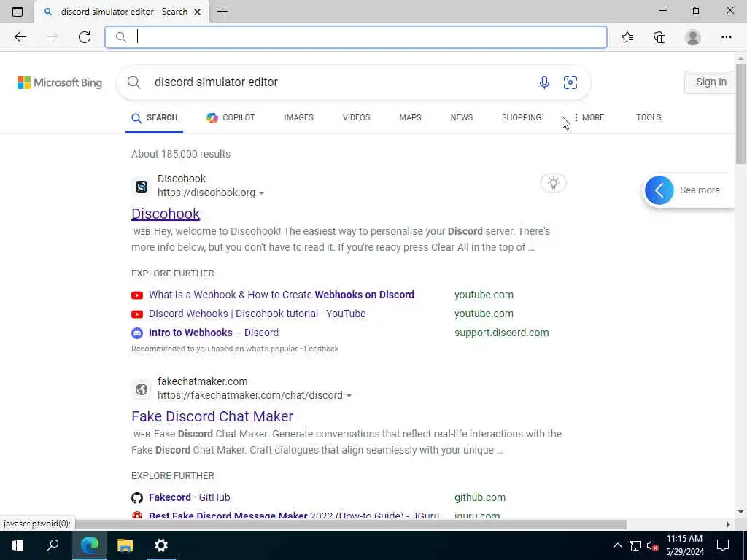The image size is (747, 560).
Task: Click the right arrow of horizontal scrollbar
Action: [729, 524]
